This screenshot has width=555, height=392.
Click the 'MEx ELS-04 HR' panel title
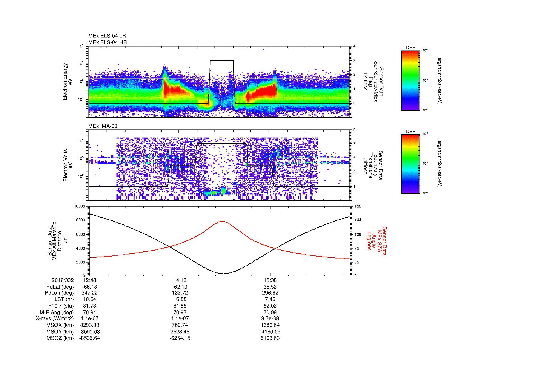pos(107,42)
